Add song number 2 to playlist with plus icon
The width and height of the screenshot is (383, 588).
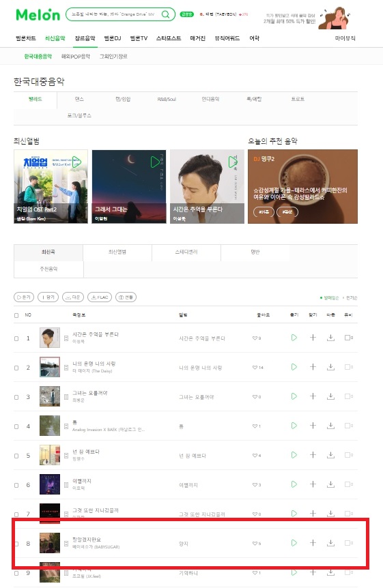click(x=313, y=367)
